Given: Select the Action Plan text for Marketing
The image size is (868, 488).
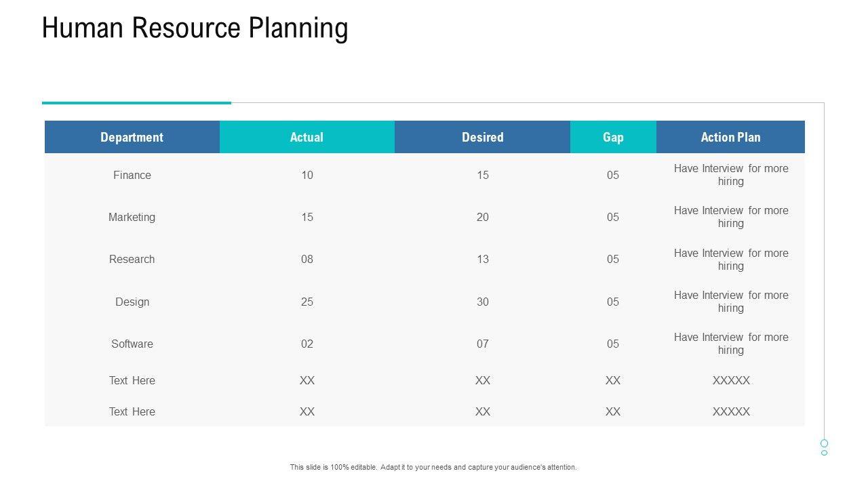Looking at the screenshot, I should pos(731,217).
